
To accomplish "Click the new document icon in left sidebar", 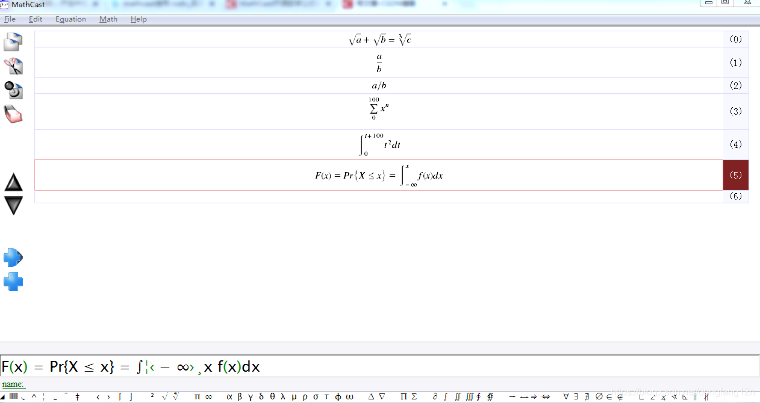I will [13, 42].
